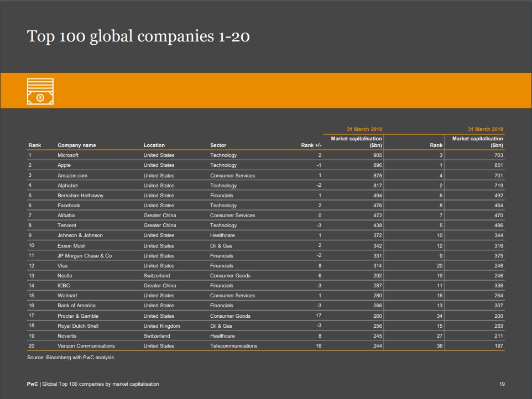This screenshot has width=532, height=399.
Task: Select the 'Tencent' company name cell
Action: [67, 225]
